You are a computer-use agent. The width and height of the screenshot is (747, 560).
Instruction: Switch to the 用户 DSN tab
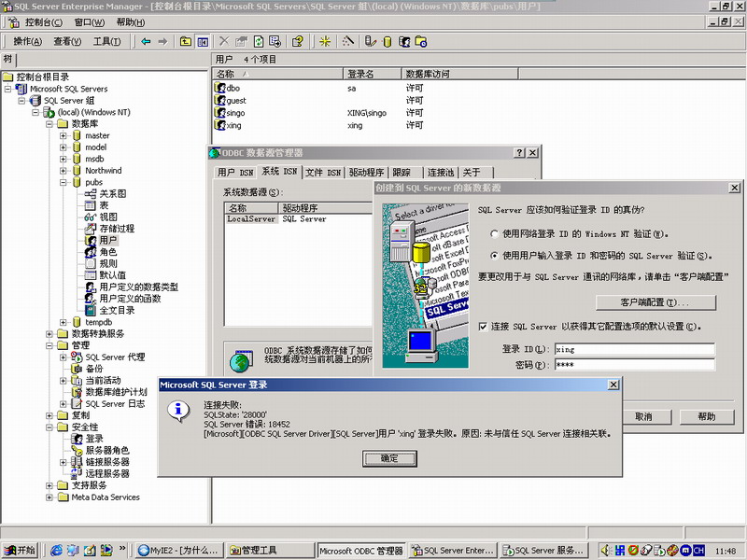point(235,173)
